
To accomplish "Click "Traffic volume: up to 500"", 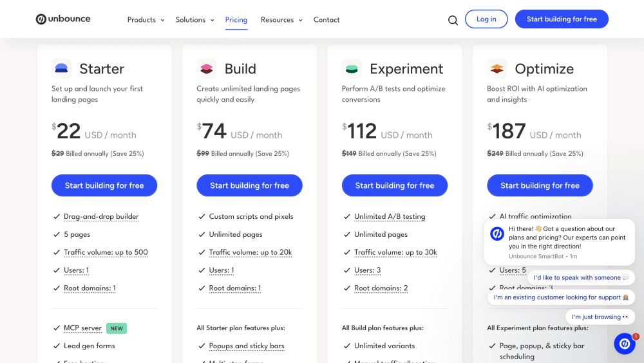I will click(106, 252).
